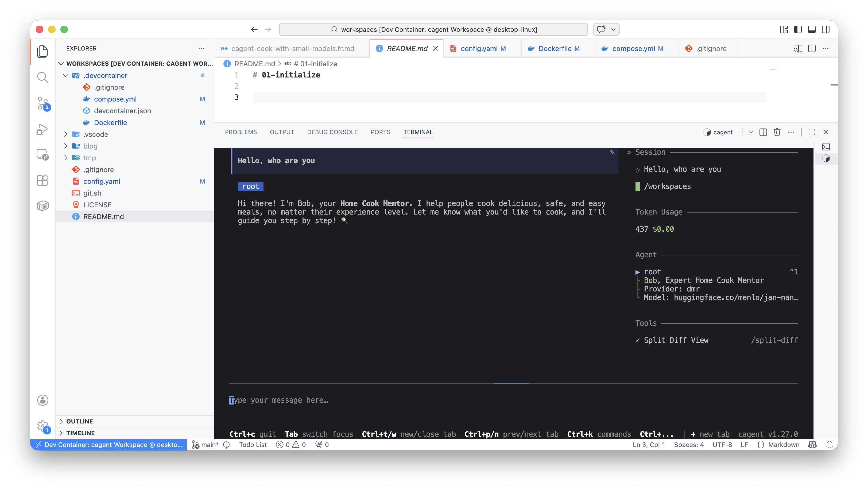Click Dev Container remote status button
The image size is (868, 490).
108,445
